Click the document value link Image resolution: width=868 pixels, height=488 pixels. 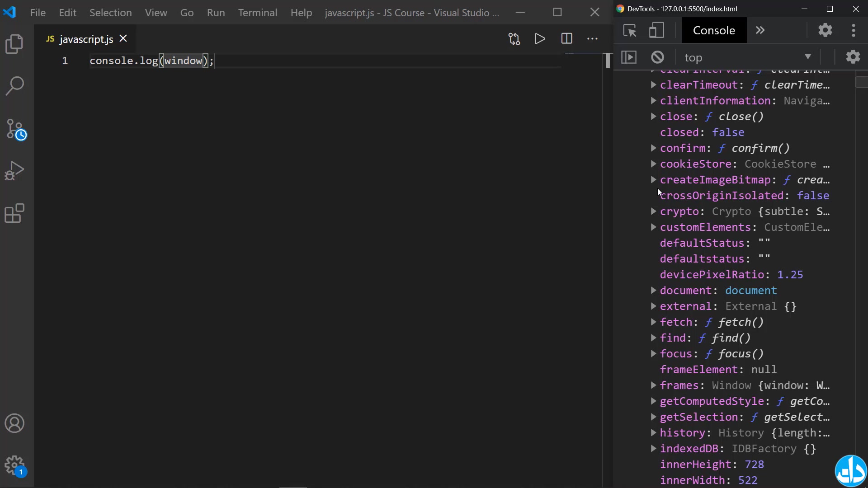pyautogui.click(x=751, y=291)
